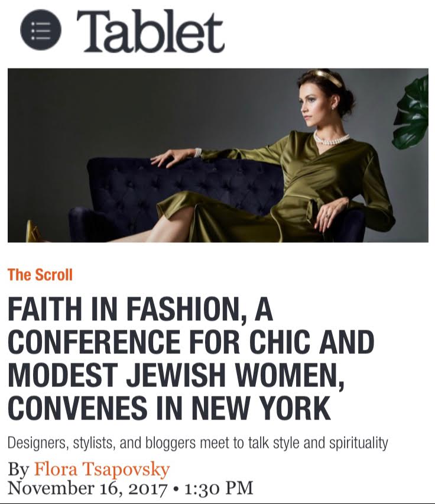Click the green plant leaf in photo
The height and width of the screenshot is (504, 435).
tap(412, 112)
